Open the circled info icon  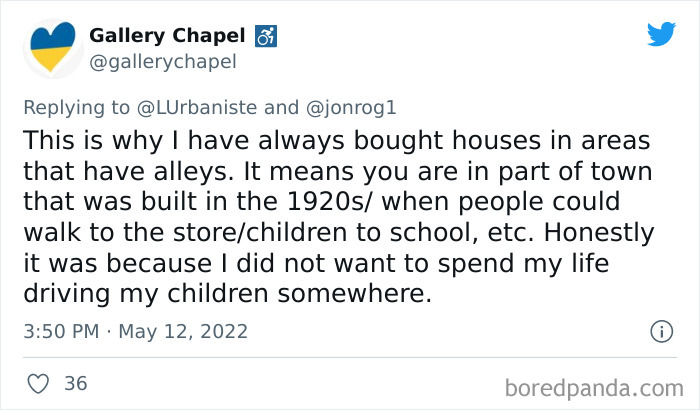click(660, 331)
